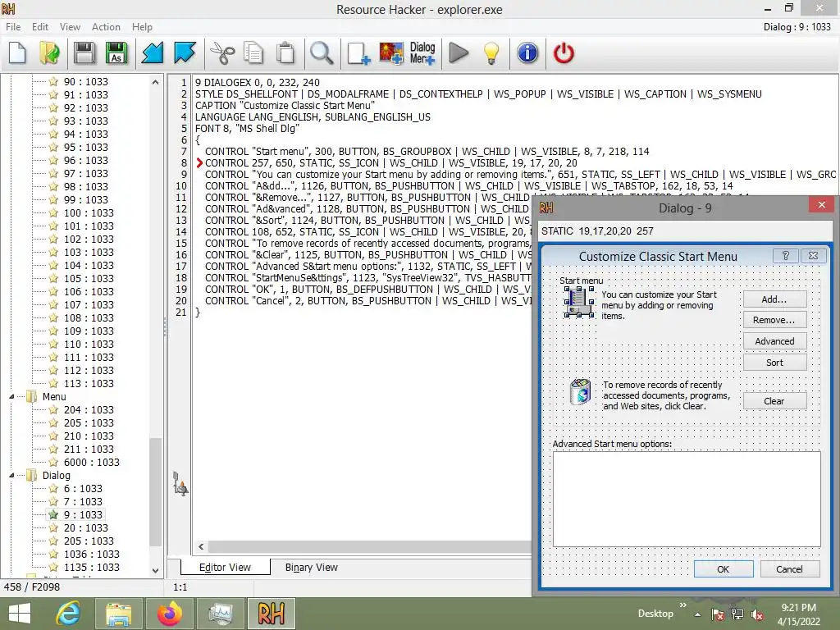The height and width of the screenshot is (630, 840).
Task: Click the taskbar clock showing 9:21 PM
Action: (x=799, y=614)
